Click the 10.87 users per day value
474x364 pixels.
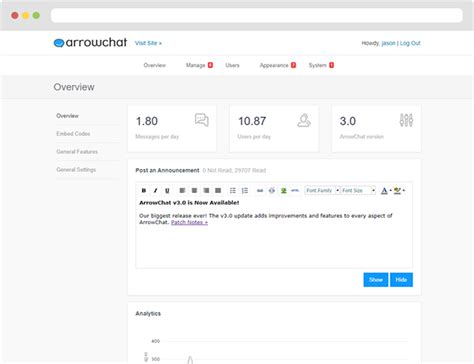[252, 121]
